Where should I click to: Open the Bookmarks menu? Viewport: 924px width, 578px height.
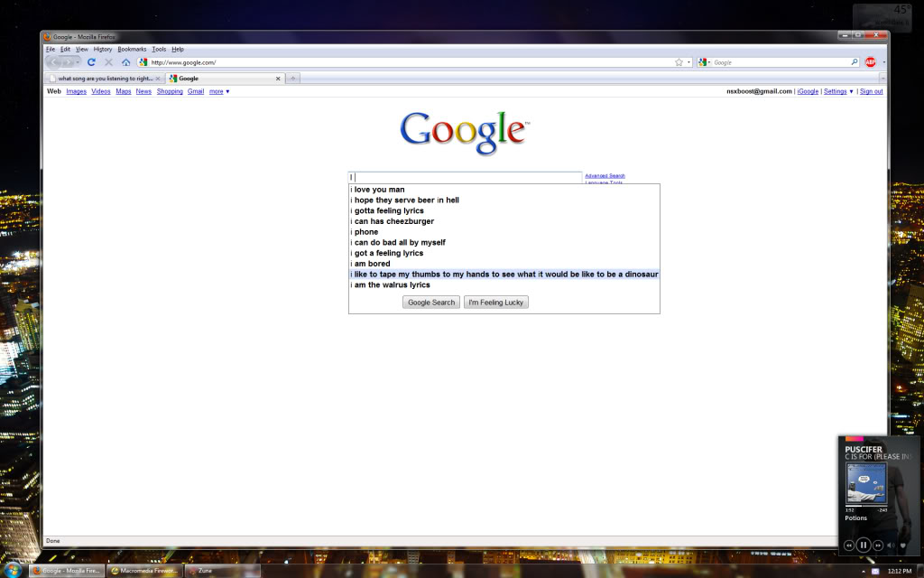pos(132,49)
